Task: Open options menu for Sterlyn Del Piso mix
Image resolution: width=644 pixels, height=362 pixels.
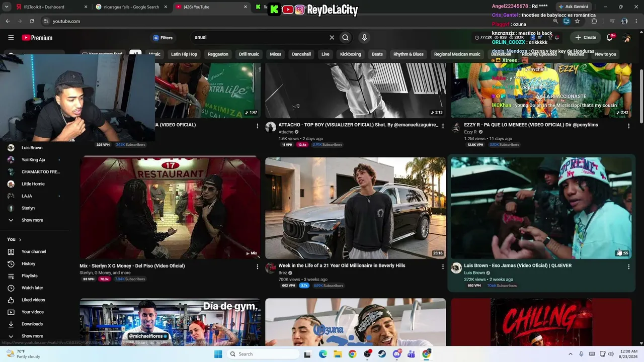Action: pos(257,267)
